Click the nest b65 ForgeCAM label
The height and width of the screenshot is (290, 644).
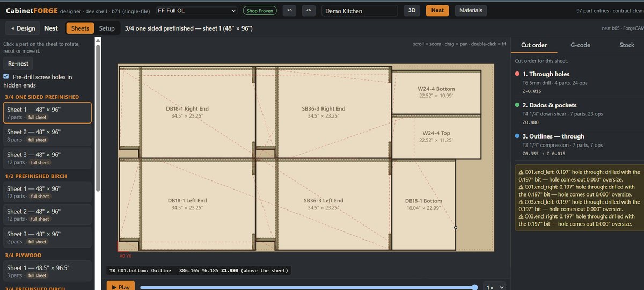coord(623,28)
